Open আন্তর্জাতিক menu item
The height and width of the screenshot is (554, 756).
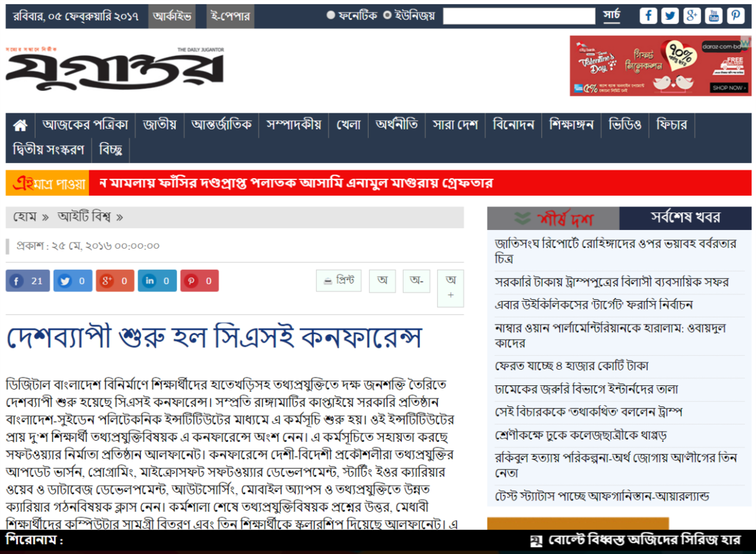[222, 125]
